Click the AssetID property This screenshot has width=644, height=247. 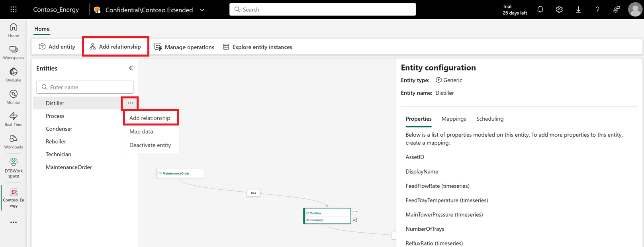tap(415, 157)
